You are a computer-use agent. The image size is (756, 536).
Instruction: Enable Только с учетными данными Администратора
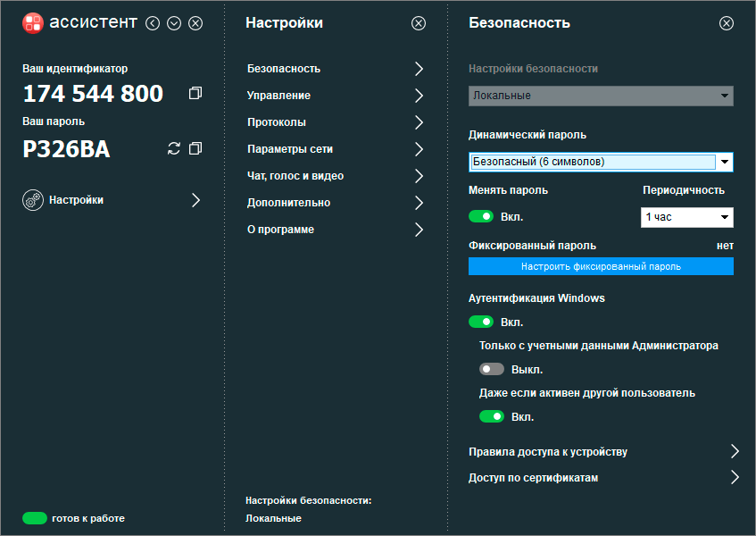[492, 369]
